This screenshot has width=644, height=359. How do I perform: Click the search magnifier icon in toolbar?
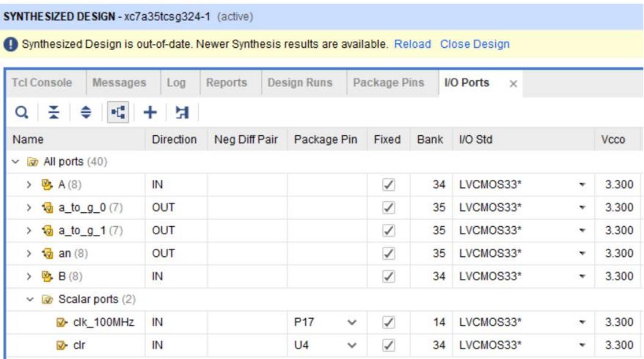21,113
